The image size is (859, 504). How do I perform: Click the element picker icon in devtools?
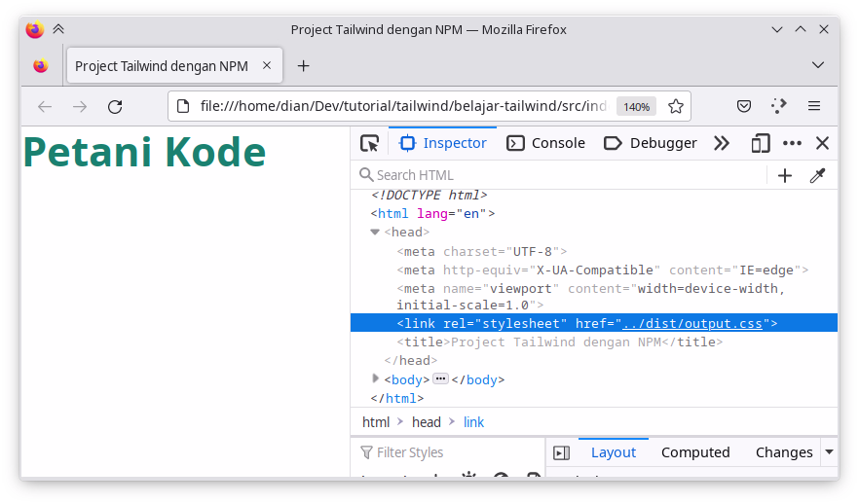pyautogui.click(x=370, y=143)
